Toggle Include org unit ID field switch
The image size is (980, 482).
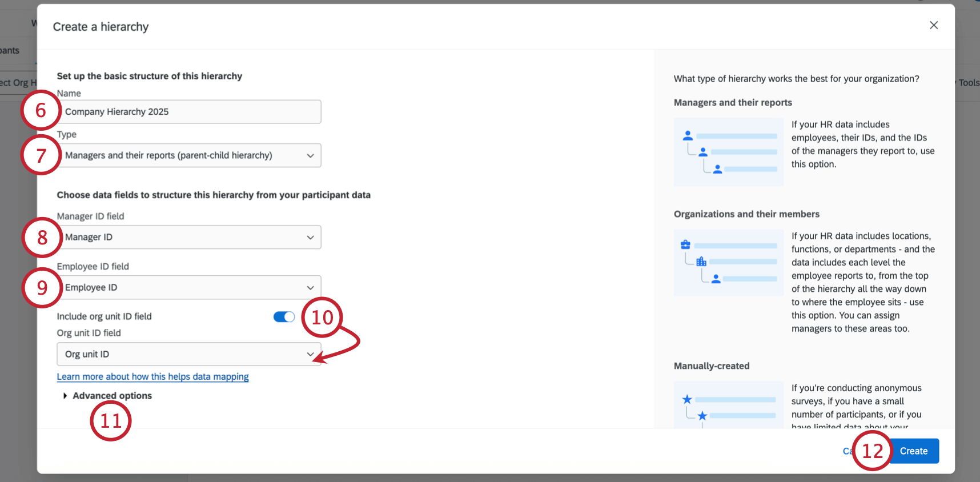pyautogui.click(x=284, y=316)
